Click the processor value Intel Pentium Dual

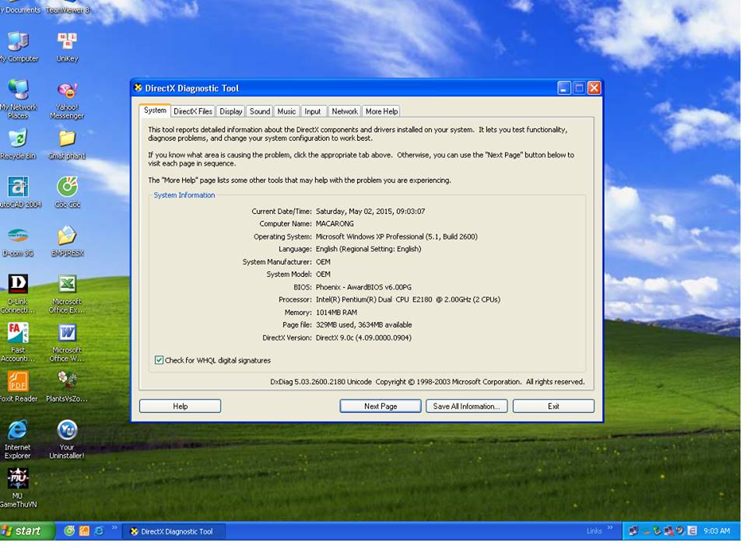point(408,299)
